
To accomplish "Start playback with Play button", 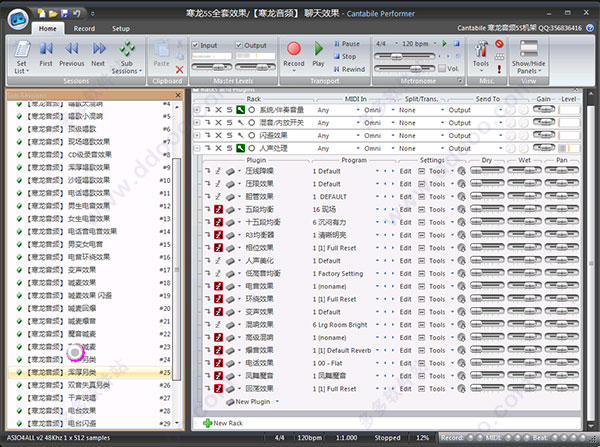I will tap(318, 49).
